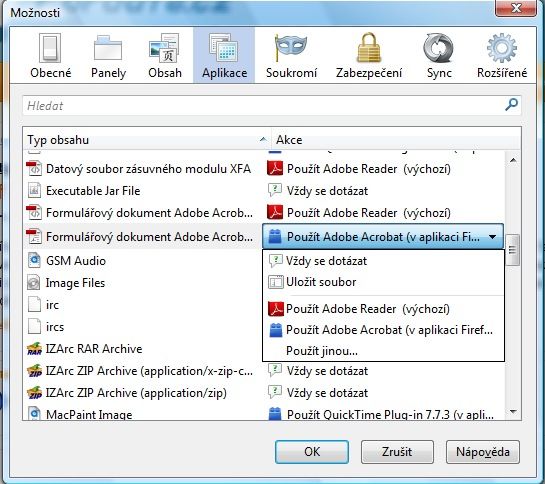Click the Akce column header

(x=396, y=140)
